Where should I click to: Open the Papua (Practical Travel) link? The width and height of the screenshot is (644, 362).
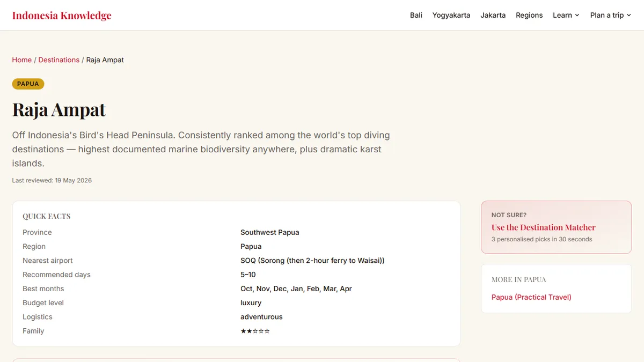click(x=531, y=297)
